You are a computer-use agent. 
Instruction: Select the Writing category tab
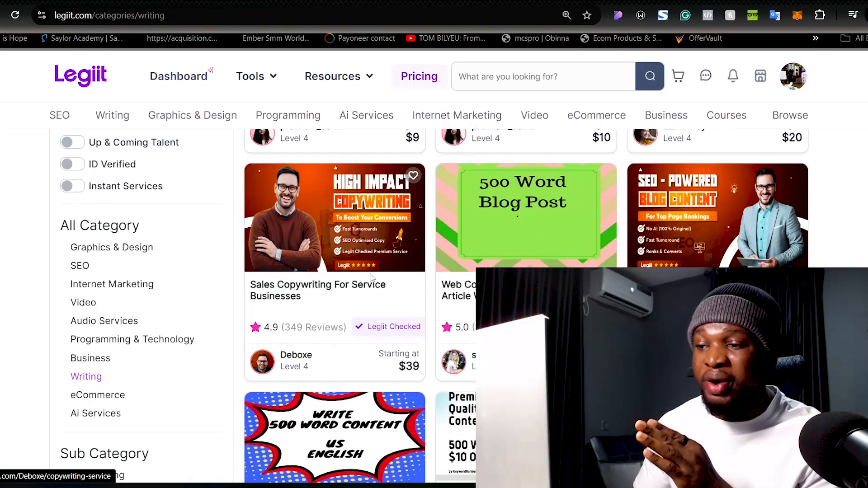pos(112,115)
